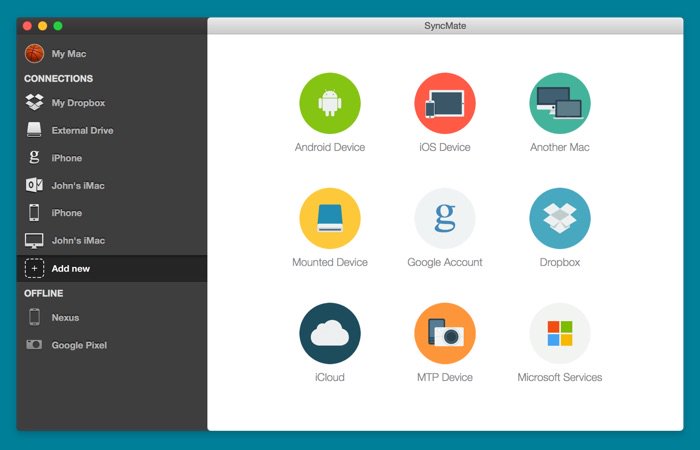The height and width of the screenshot is (450, 700).
Task: Select Add new in the sidebar
Action: (112, 268)
